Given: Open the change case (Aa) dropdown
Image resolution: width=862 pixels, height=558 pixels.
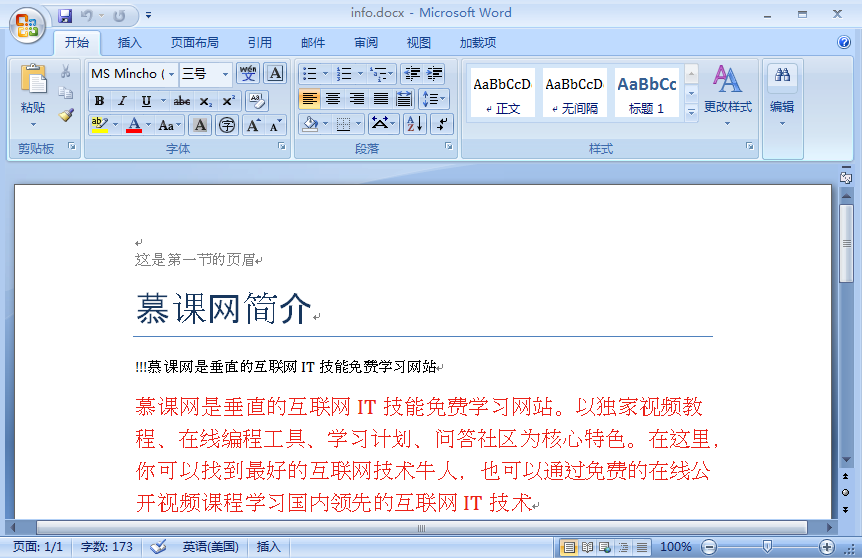Looking at the screenshot, I should coord(169,125).
